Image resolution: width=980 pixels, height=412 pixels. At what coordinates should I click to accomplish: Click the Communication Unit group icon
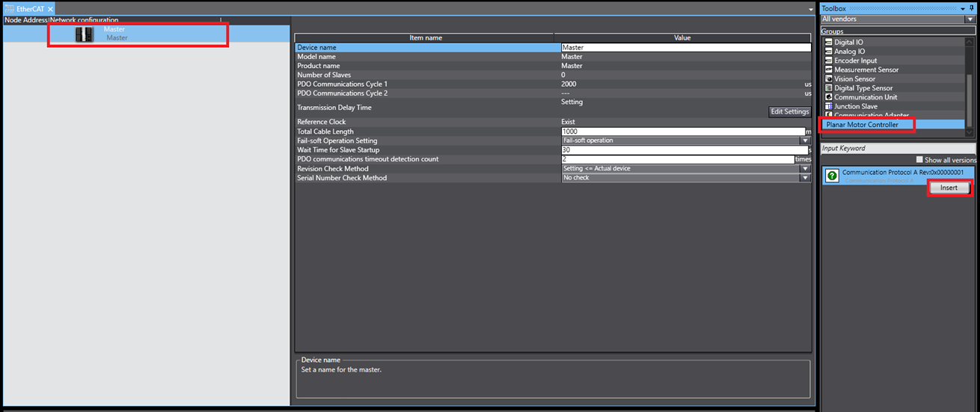coord(828,97)
